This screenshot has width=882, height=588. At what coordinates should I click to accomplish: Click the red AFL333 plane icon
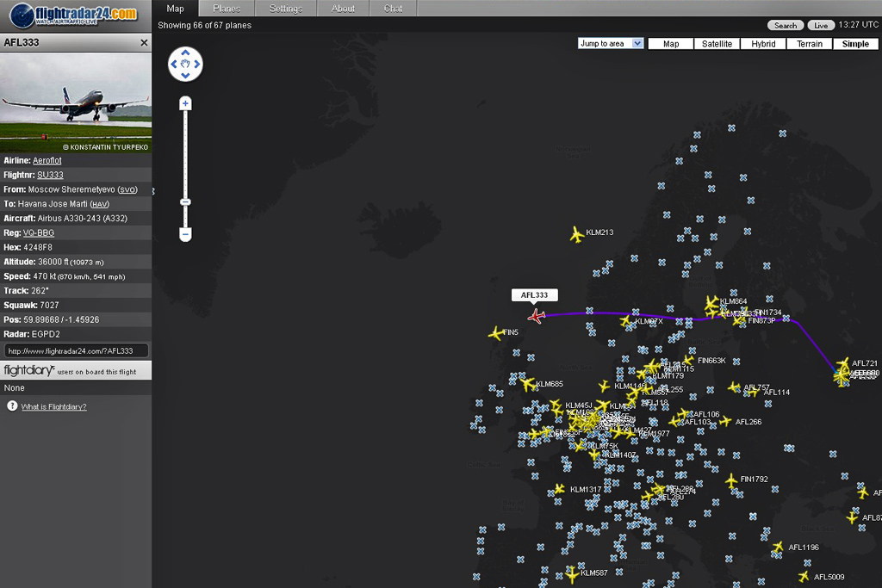click(x=537, y=316)
